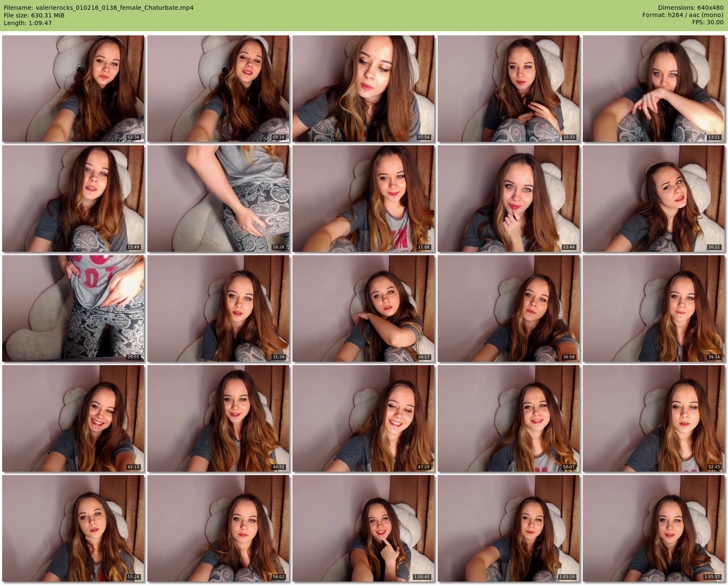Choose the frame timestamped 39:34
Screen dimensions: 728x585
pos(653,308)
